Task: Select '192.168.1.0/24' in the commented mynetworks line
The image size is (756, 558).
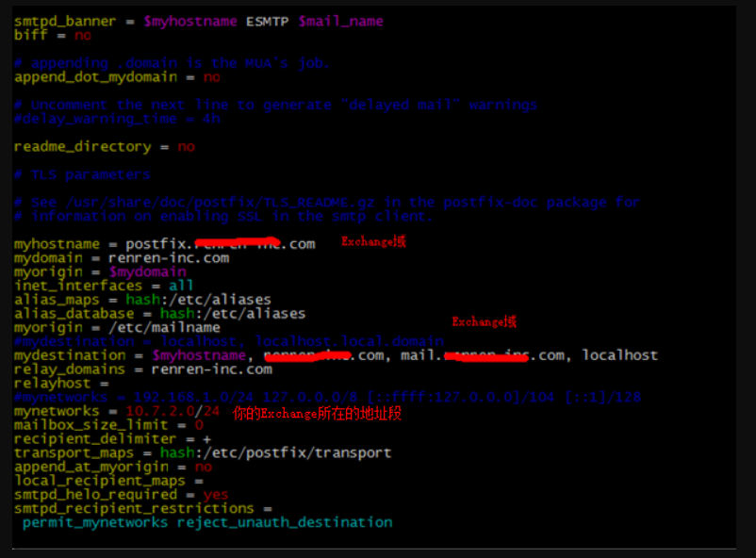Action: pyautogui.click(x=193, y=398)
